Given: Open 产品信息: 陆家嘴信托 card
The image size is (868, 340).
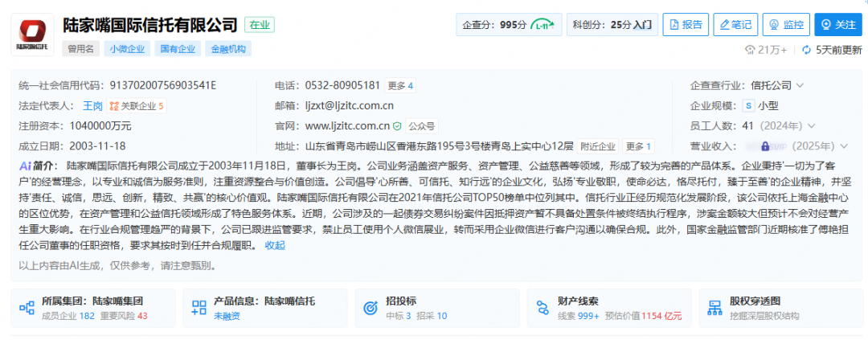Looking at the screenshot, I should tap(265, 307).
